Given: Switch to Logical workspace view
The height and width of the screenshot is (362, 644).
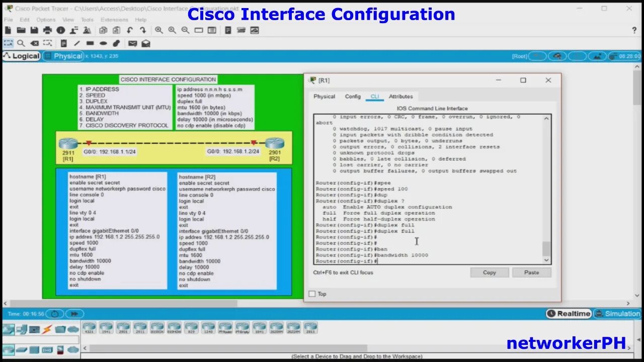Looking at the screenshot, I should (22, 56).
